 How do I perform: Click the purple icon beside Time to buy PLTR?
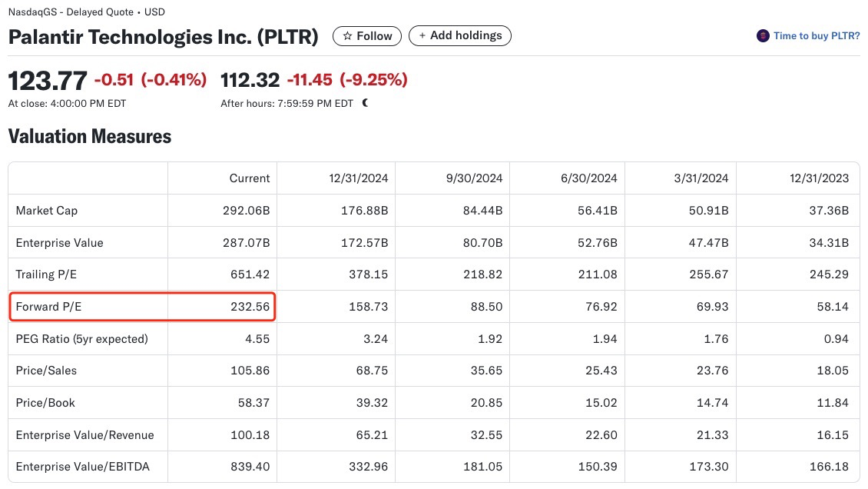click(x=763, y=36)
